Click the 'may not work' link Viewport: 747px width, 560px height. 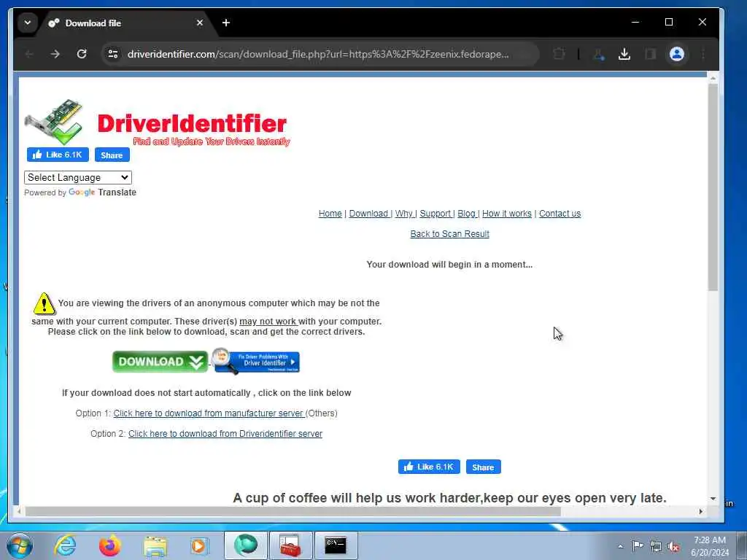pos(268,322)
